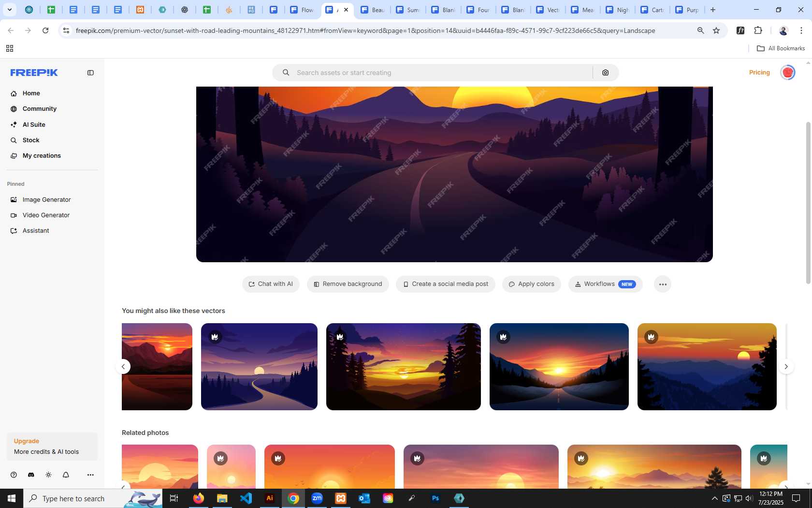
Task: Click Create a social media post
Action: (446, 284)
